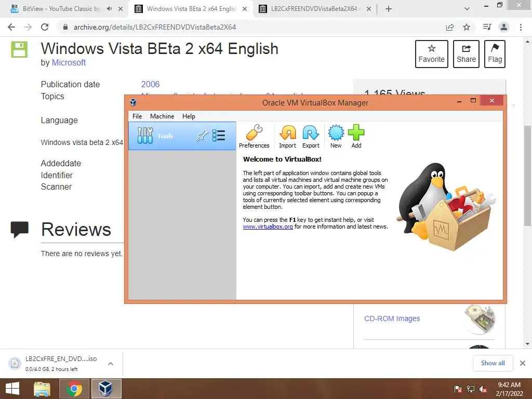
Task: Open Chrome three-dot menu
Action: click(x=521, y=27)
